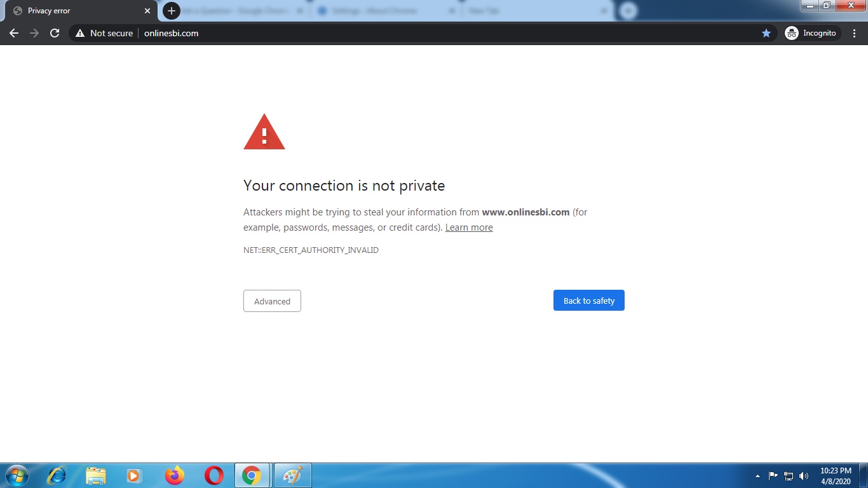This screenshot has height=488, width=868.
Task: Go back to the previous page
Action: point(14,33)
